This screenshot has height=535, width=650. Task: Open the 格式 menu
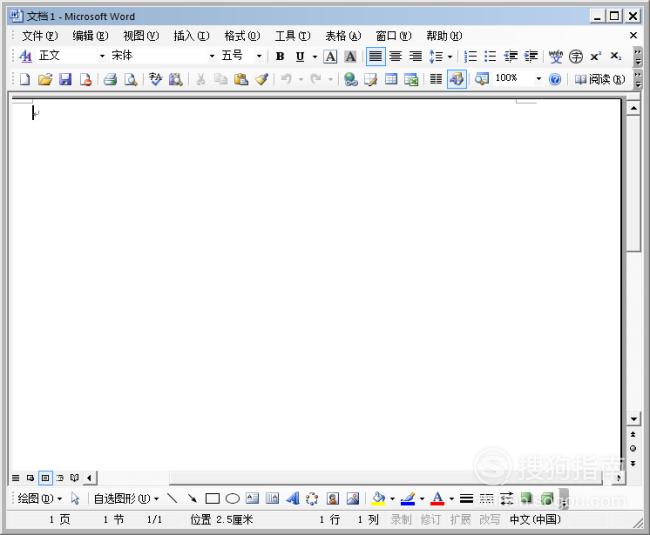[x=242, y=36]
